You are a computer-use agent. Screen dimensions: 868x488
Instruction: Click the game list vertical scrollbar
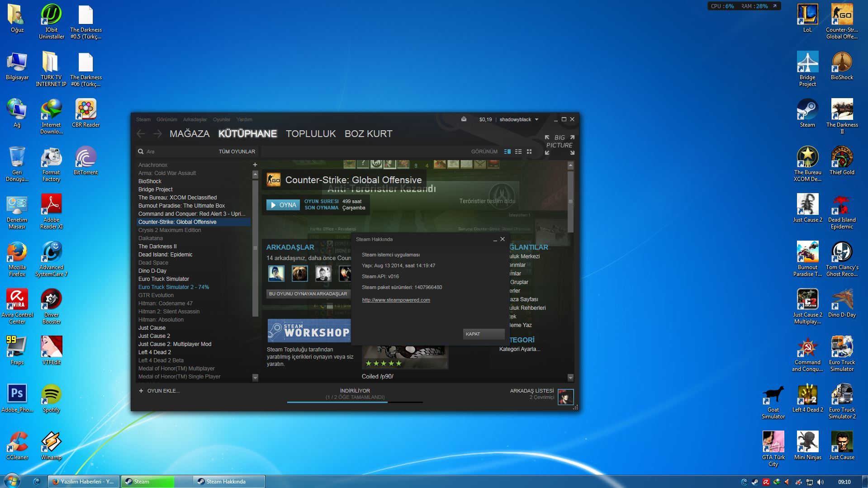pos(255,248)
